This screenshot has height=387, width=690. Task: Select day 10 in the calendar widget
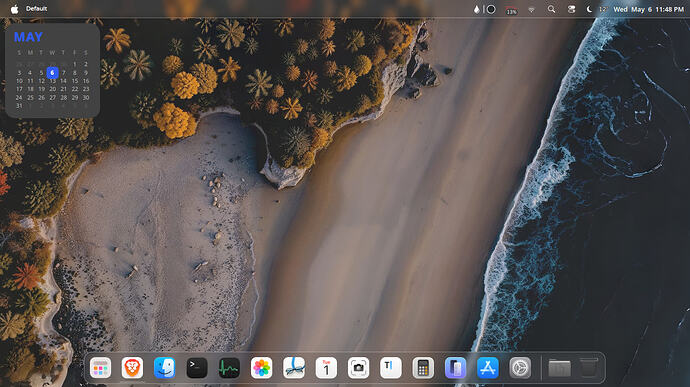[x=19, y=81]
